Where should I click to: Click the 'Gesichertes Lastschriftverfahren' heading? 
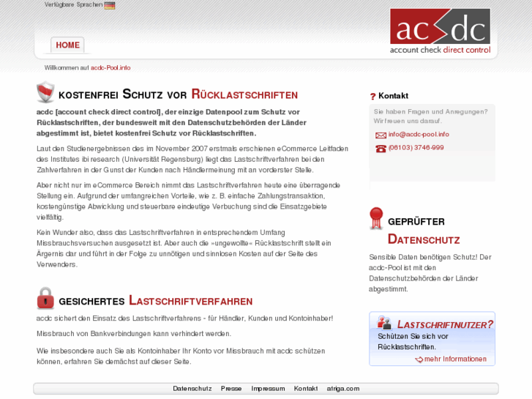click(x=156, y=300)
